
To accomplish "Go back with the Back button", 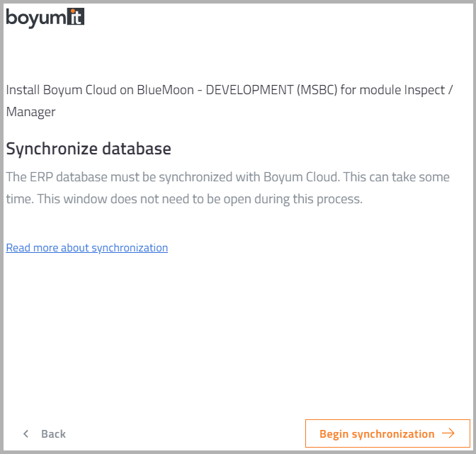I will 45,434.
